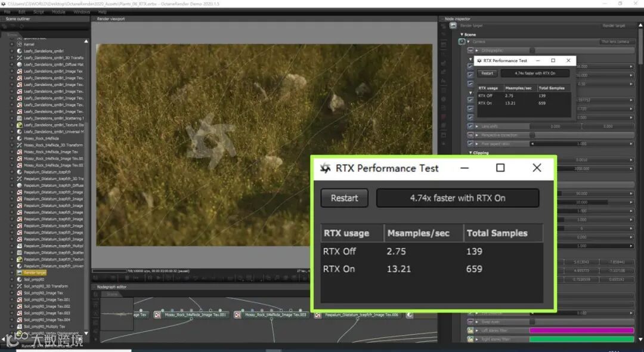Image resolution: width=644 pixels, height=352 pixels.
Task: Click the Perspective correction row pin icon
Action: pyautogui.click(x=470, y=135)
